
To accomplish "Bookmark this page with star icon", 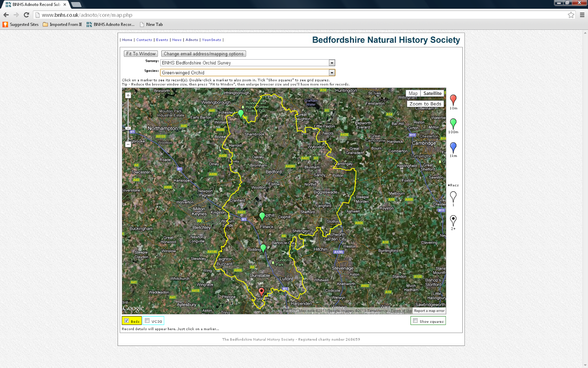I will 571,15.
